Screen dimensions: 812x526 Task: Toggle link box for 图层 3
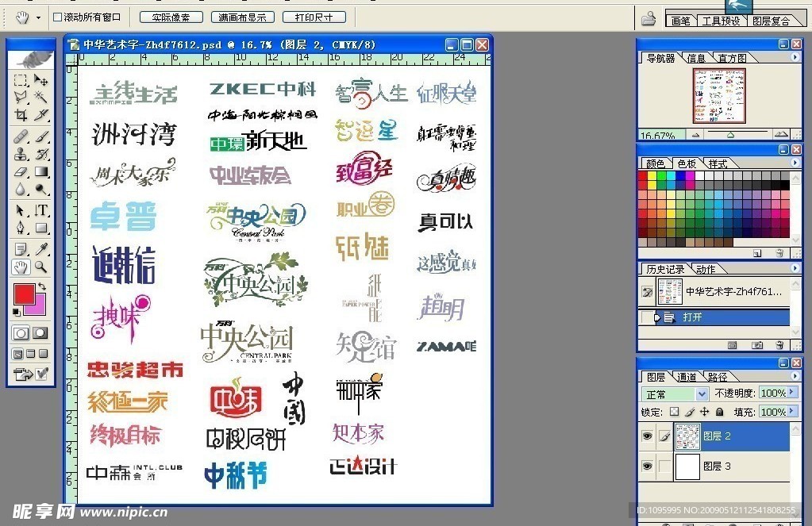664,466
